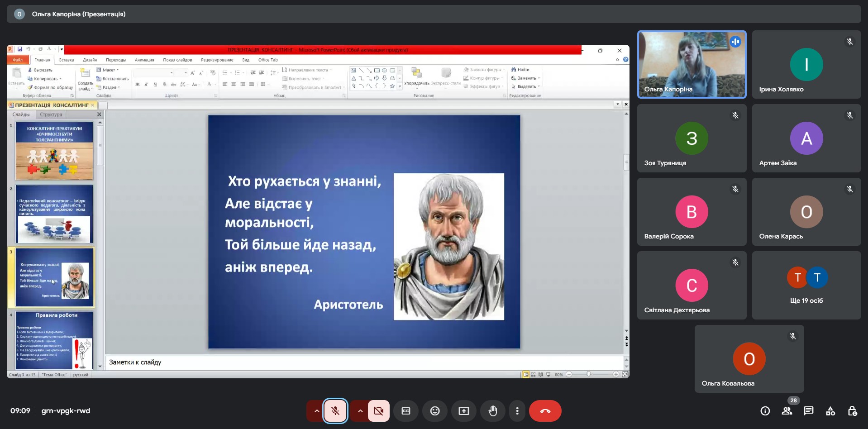Click the raise hand icon
This screenshot has width=868, height=429.
coord(493,411)
